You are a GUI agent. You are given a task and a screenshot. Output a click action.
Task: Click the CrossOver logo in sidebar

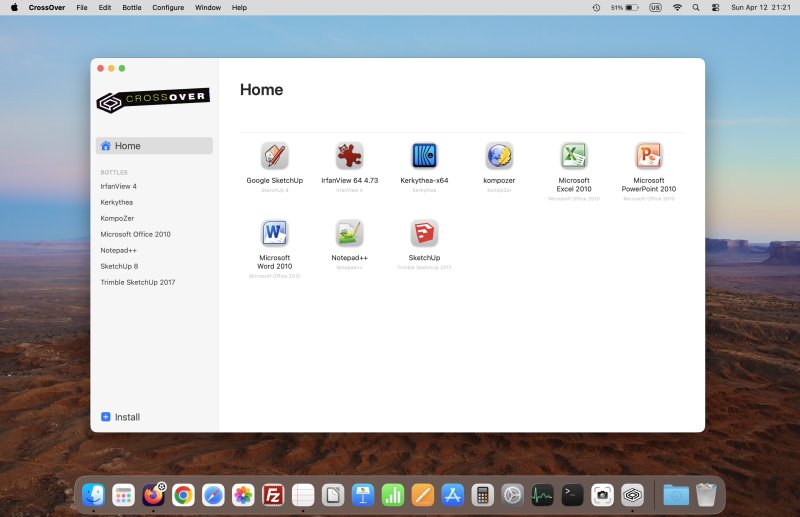(153, 99)
